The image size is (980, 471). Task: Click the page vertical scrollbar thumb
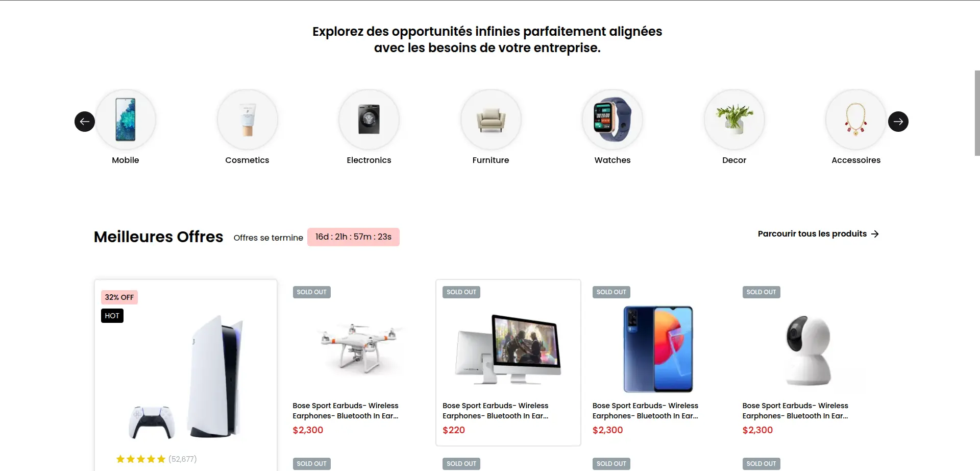pyautogui.click(x=977, y=112)
